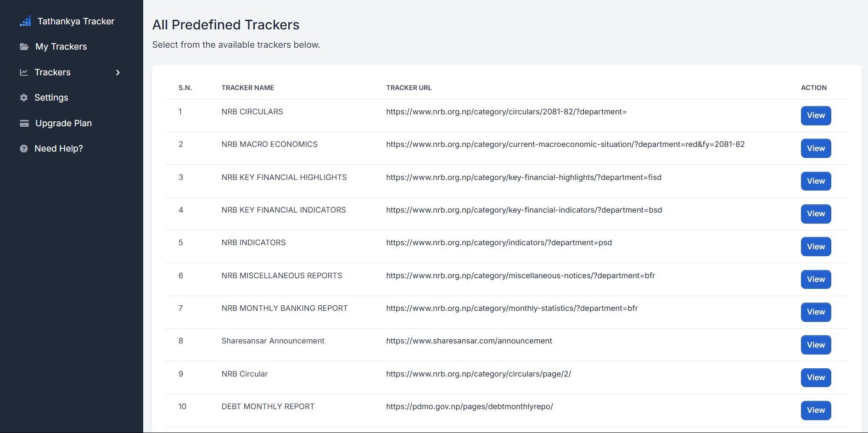The width and height of the screenshot is (868, 433).
Task: View the Sharesansar Announcement tracker
Action: pos(815,345)
